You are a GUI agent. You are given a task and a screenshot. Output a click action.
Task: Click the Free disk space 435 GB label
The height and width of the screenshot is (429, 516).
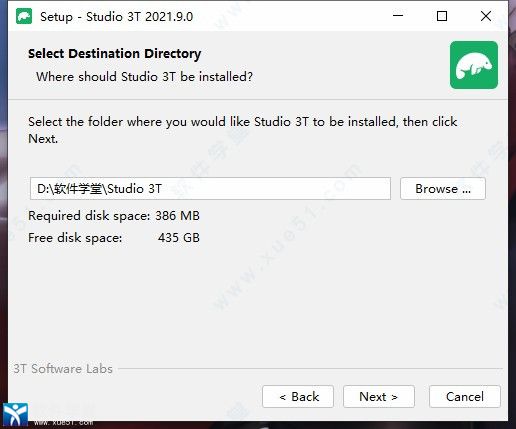coord(114,238)
